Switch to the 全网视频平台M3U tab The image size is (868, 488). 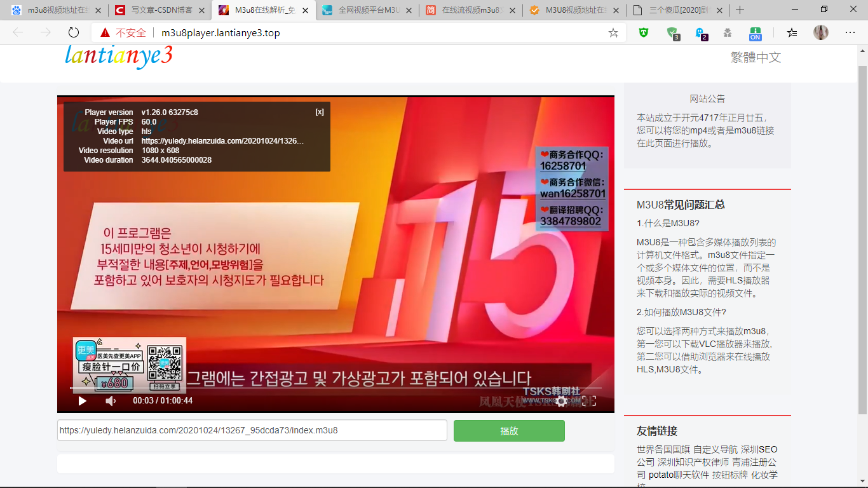point(367,10)
